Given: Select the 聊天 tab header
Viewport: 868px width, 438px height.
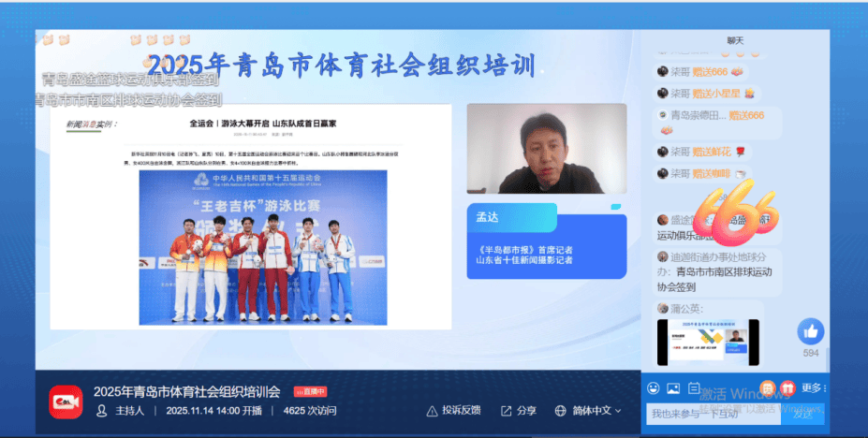Looking at the screenshot, I should [x=735, y=40].
